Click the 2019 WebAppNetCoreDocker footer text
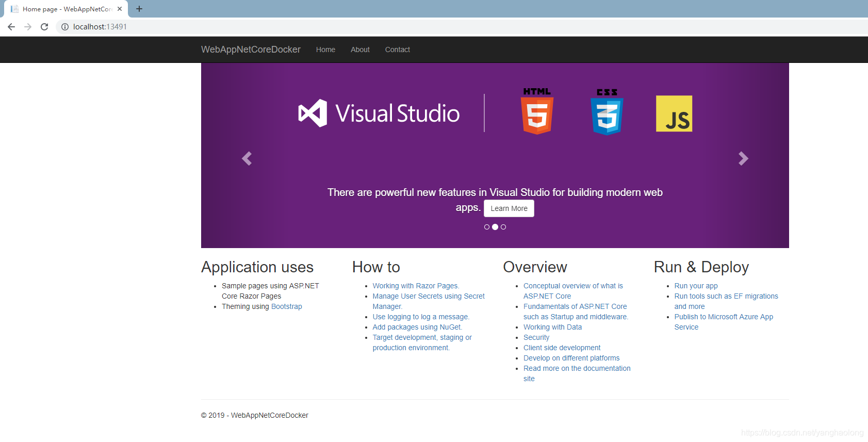Viewport: 868px width, 442px height. pos(255,415)
